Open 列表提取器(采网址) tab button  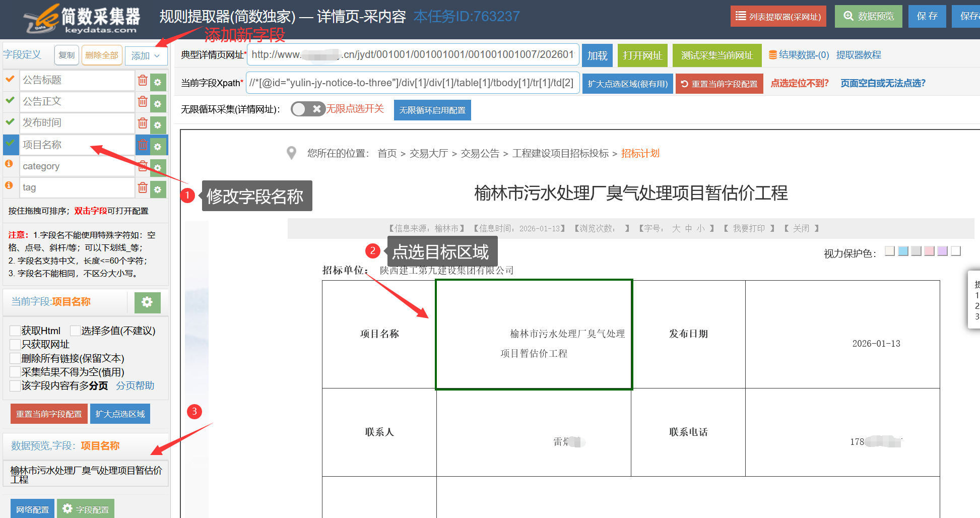click(x=778, y=17)
